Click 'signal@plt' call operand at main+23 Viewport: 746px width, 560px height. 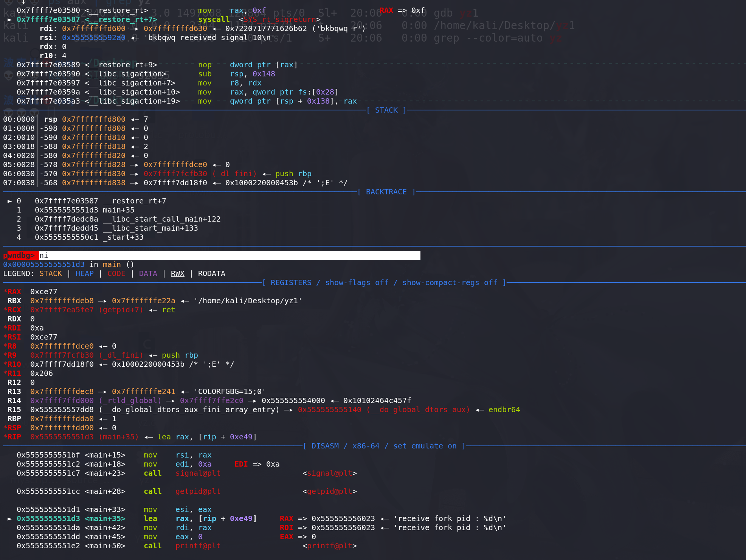198,473
